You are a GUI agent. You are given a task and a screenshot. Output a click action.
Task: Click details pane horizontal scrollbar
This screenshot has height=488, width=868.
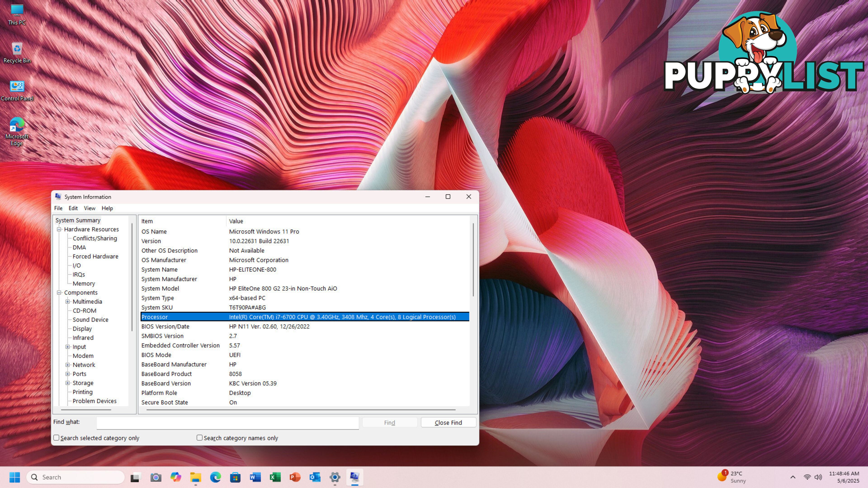301,410
